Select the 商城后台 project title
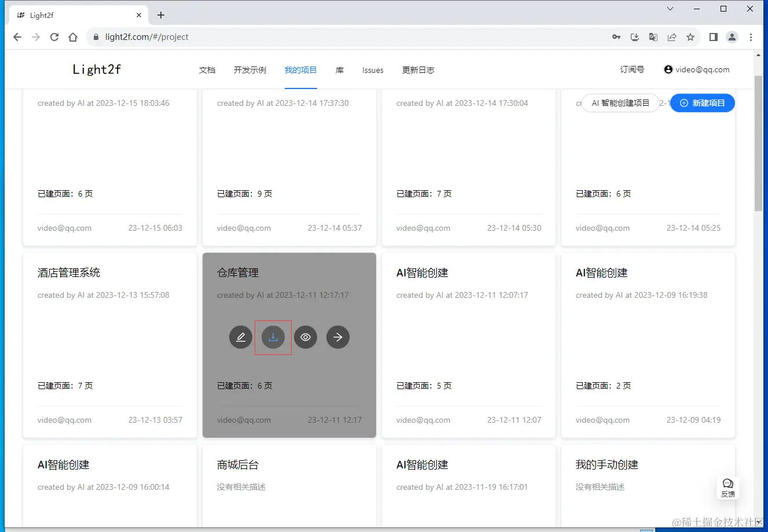 (x=238, y=465)
